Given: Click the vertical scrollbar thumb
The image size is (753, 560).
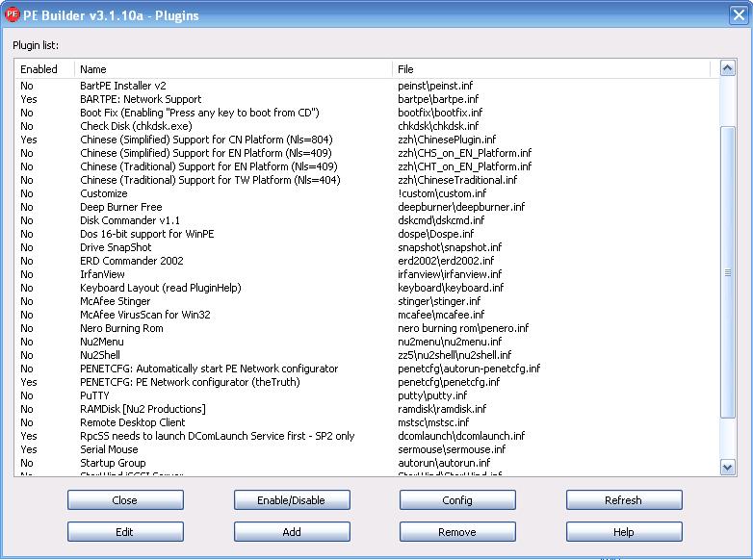Looking at the screenshot, I should [x=727, y=272].
